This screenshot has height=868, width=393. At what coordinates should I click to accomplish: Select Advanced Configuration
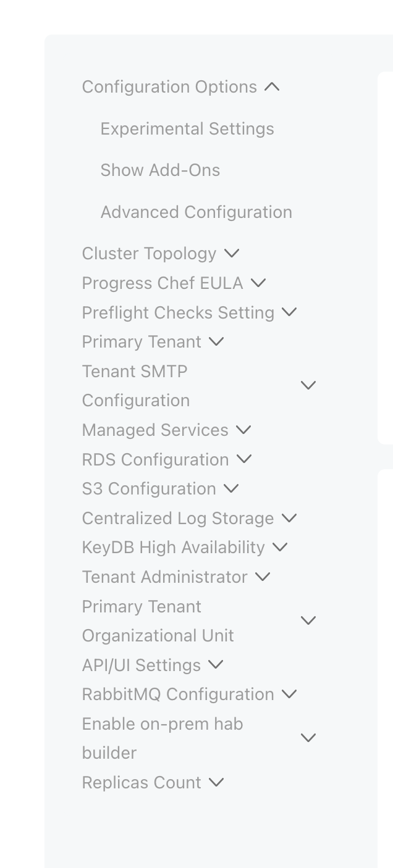196,212
